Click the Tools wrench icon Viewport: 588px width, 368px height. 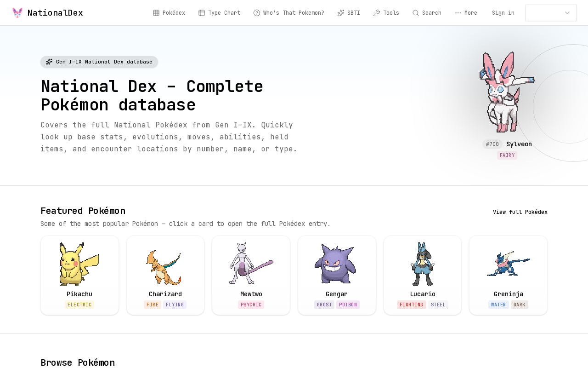377,13
